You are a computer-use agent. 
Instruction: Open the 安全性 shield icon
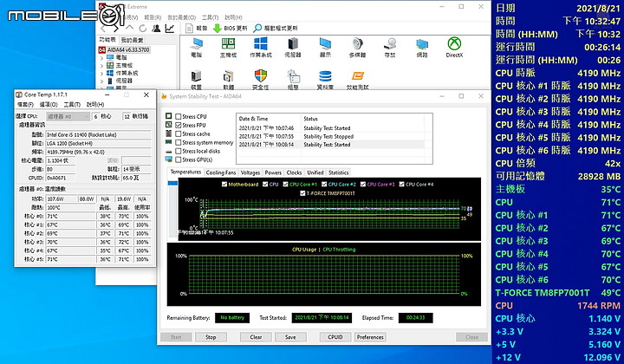click(x=261, y=75)
